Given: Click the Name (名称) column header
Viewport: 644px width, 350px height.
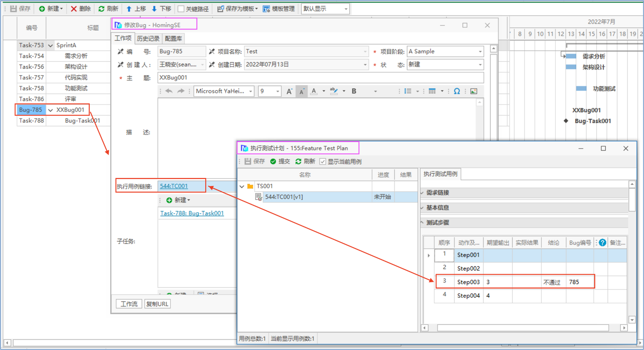Looking at the screenshot, I should (305, 175).
